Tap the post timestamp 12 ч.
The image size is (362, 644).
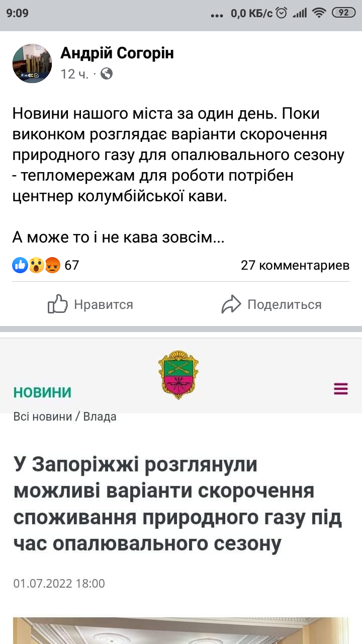(74, 74)
